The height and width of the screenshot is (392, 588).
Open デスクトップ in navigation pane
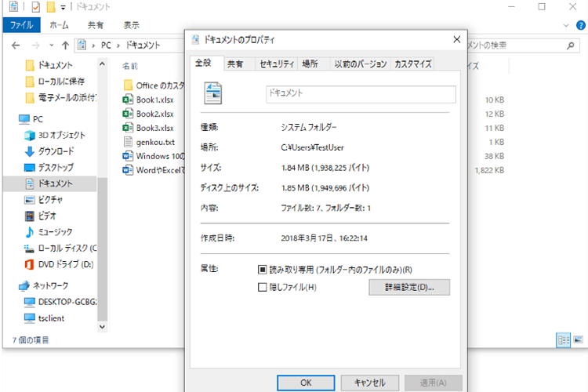click(x=49, y=167)
